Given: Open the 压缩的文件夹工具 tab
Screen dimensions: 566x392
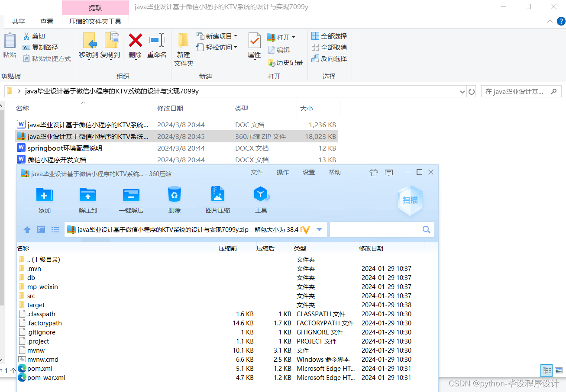Looking at the screenshot, I should click(95, 21).
